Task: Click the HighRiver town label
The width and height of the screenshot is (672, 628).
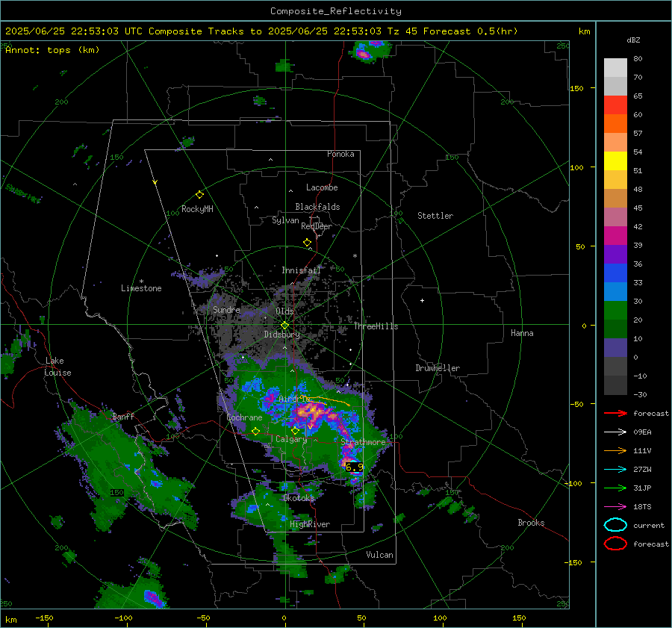Action: (310, 524)
